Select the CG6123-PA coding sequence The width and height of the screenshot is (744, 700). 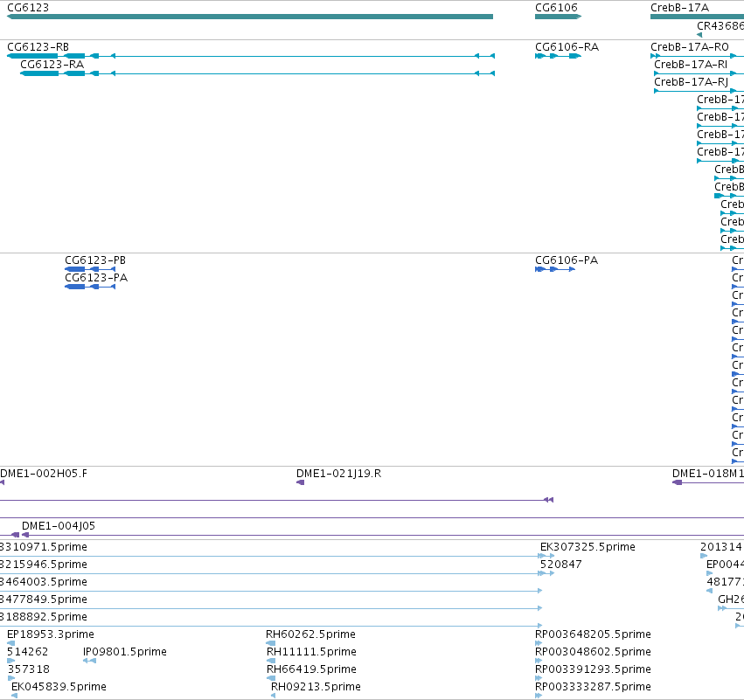coord(90,287)
